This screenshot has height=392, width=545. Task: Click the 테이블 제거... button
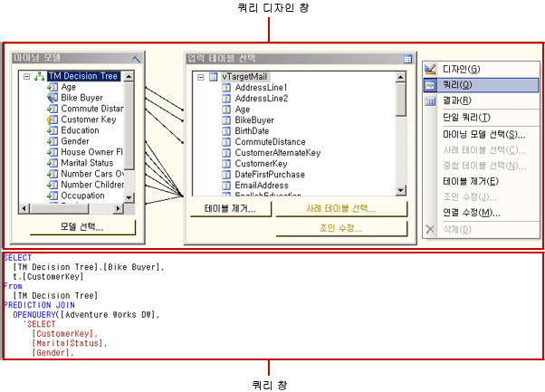(x=231, y=209)
